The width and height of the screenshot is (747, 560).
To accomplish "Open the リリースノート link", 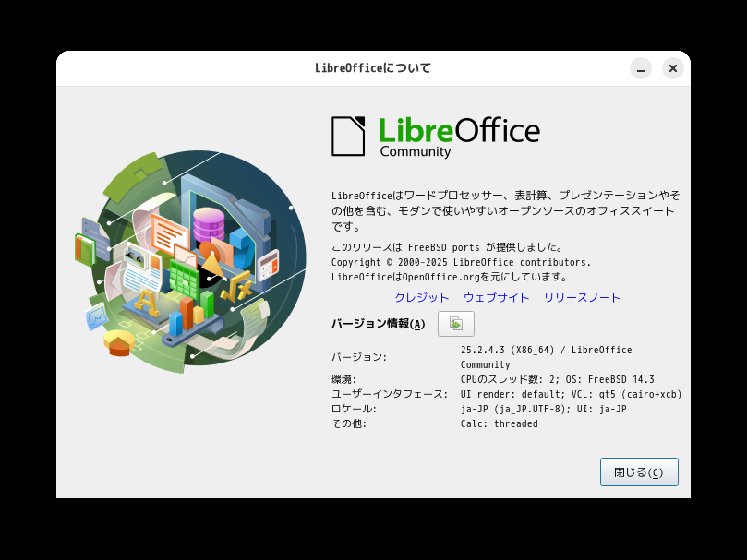I will pos(582,298).
